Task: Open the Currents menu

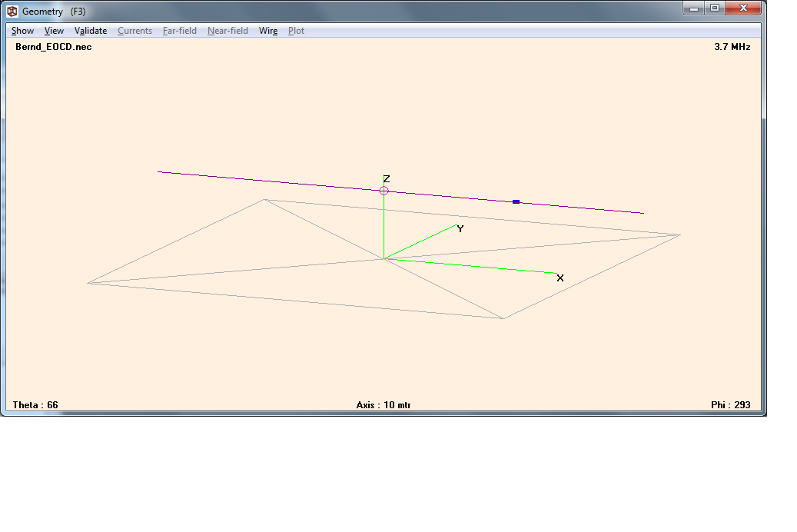Action: [x=134, y=31]
